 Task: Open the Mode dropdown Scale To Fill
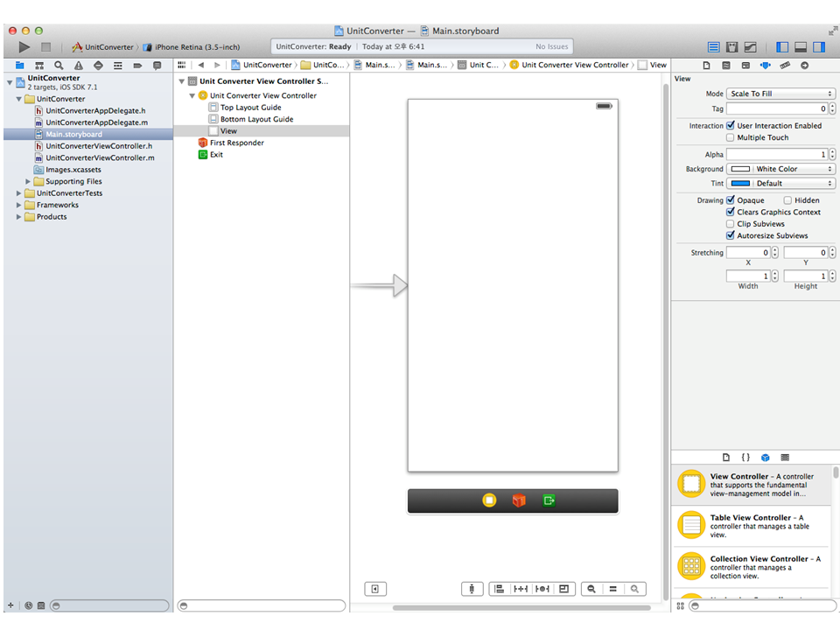point(780,94)
